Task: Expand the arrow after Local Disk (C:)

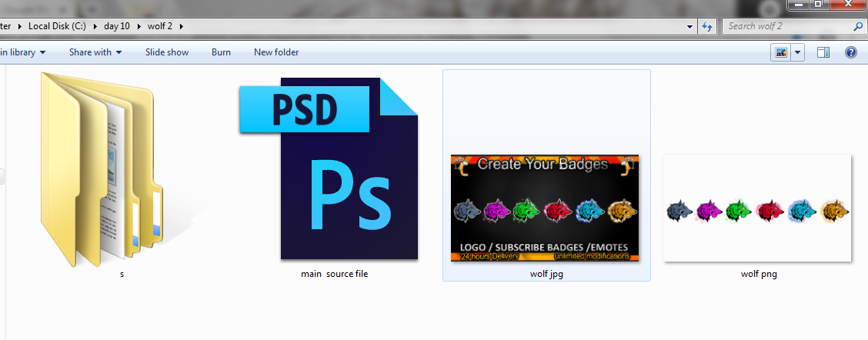Action: pyautogui.click(x=95, y=26)
